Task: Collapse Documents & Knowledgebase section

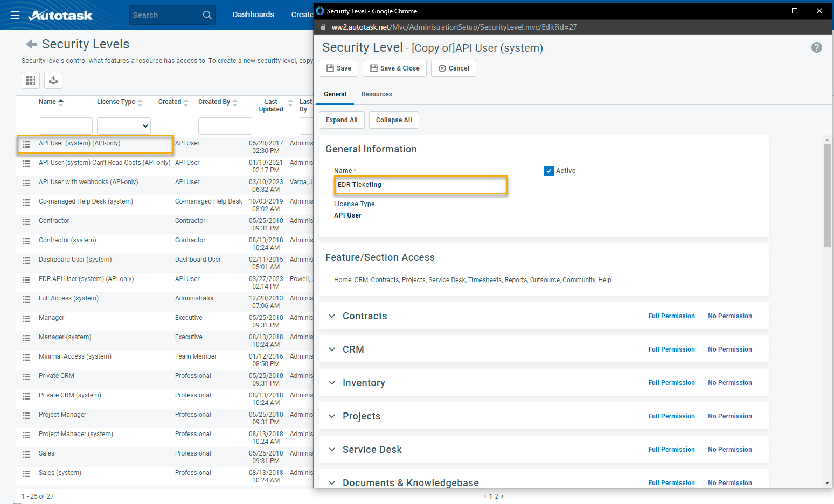Action: pyautogui.click(x=332, y=483)
